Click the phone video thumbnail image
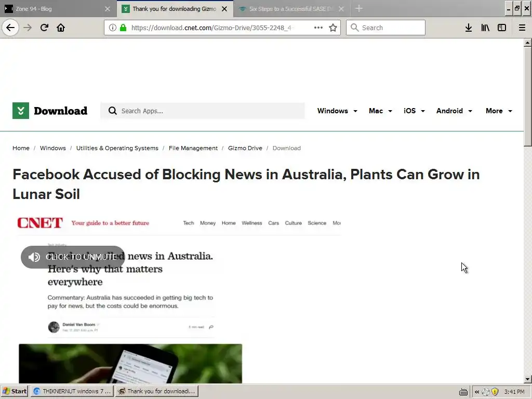The height and width of the screenshot is (399, 532). [130, 363]
